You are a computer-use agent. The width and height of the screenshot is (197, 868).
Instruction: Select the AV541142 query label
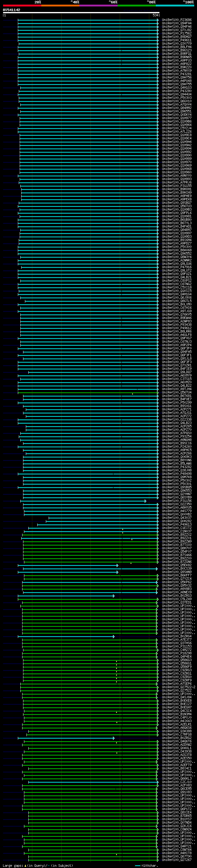coord(11,10)
